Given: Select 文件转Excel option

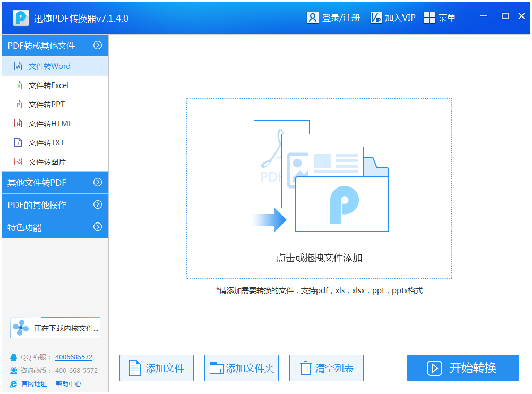Looking at the screenshot, I should [x=55, y=85].
